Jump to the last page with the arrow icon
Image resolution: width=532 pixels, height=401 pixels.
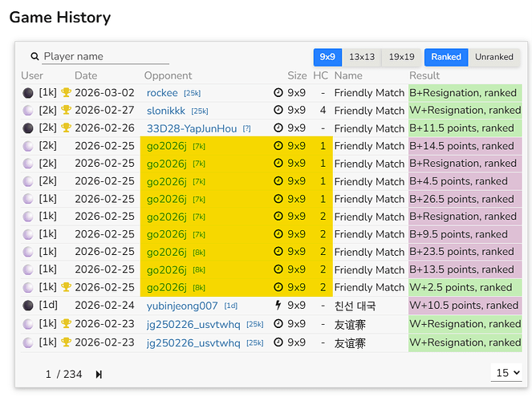(99, 375)
